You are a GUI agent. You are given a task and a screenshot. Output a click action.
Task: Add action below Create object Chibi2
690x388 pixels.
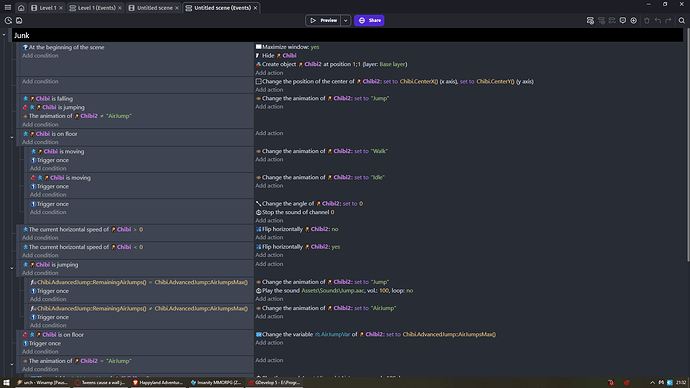tap(269, 73)
